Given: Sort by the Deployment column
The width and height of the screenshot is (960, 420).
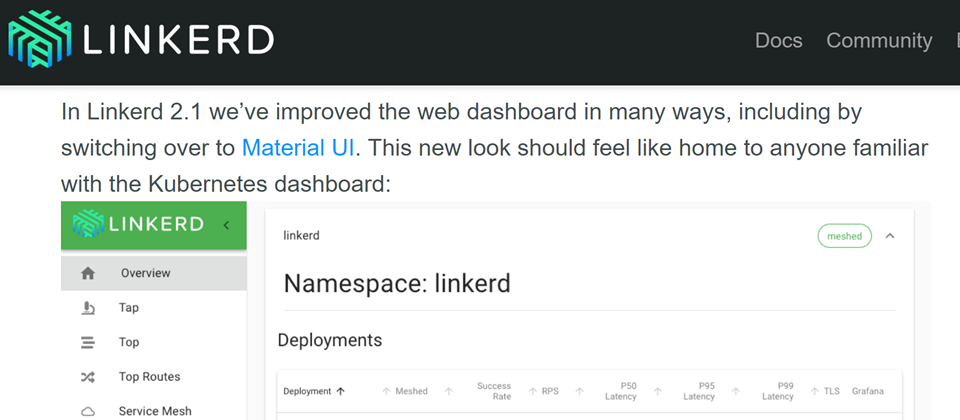Looking at the screenshot, I should tap(314, 391).
